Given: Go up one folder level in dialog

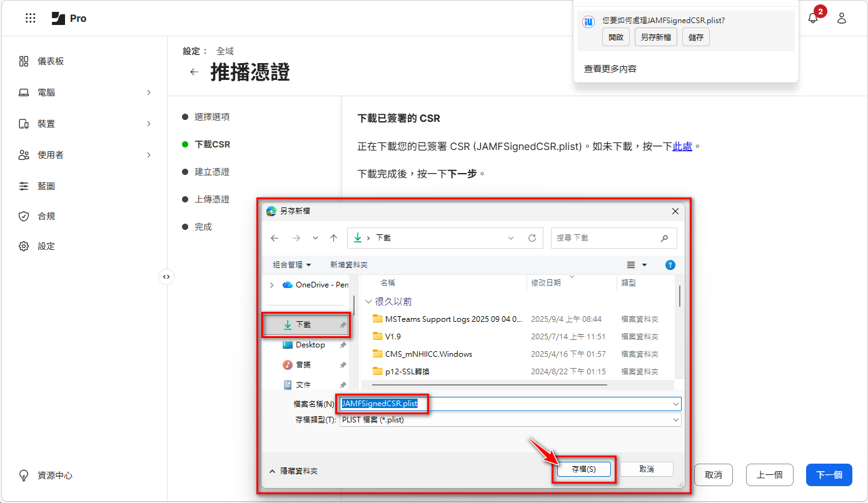Looking at the screenshot, I should (x=334, y=238).
